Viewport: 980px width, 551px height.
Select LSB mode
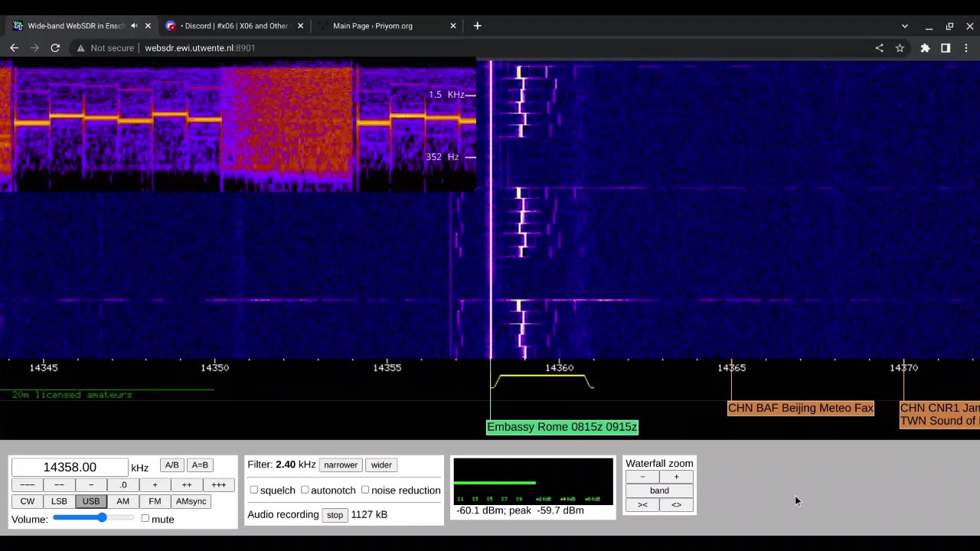pyautogui.click(x=59, y=501)
